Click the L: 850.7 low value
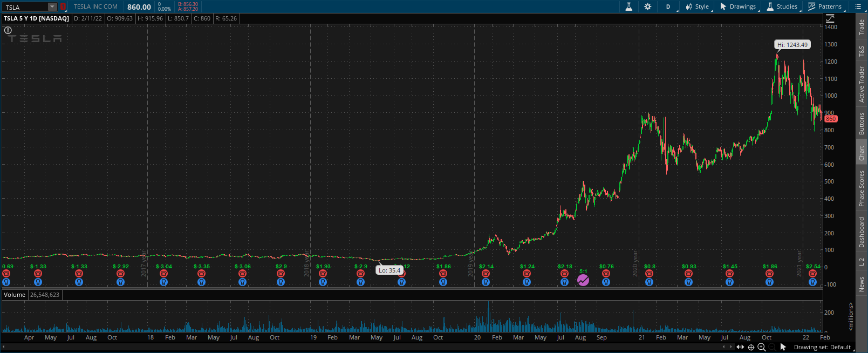Screen dimensions: 868x353 [x=178, y=18]
